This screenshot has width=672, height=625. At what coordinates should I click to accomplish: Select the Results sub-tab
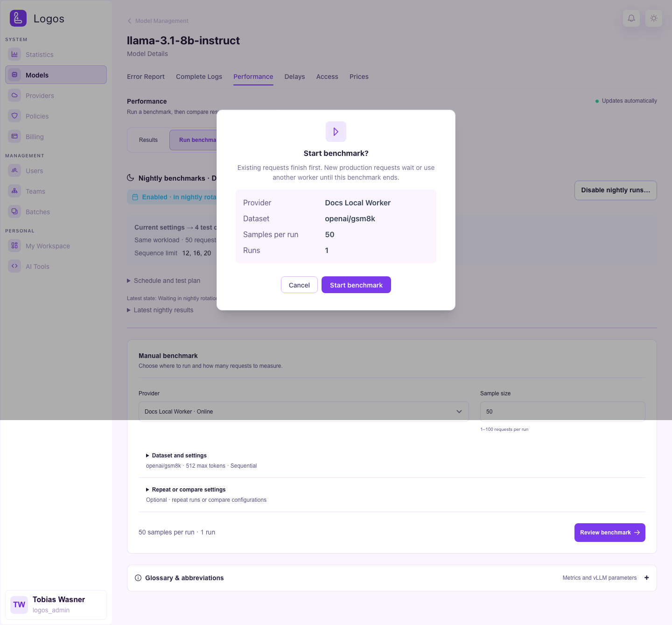[148, 140]
